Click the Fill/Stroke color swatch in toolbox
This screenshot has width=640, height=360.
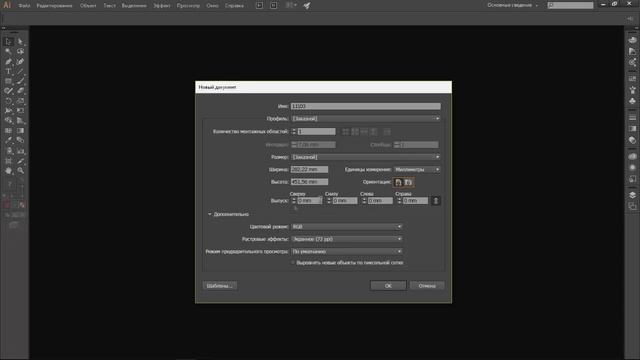tap(12, 189)
